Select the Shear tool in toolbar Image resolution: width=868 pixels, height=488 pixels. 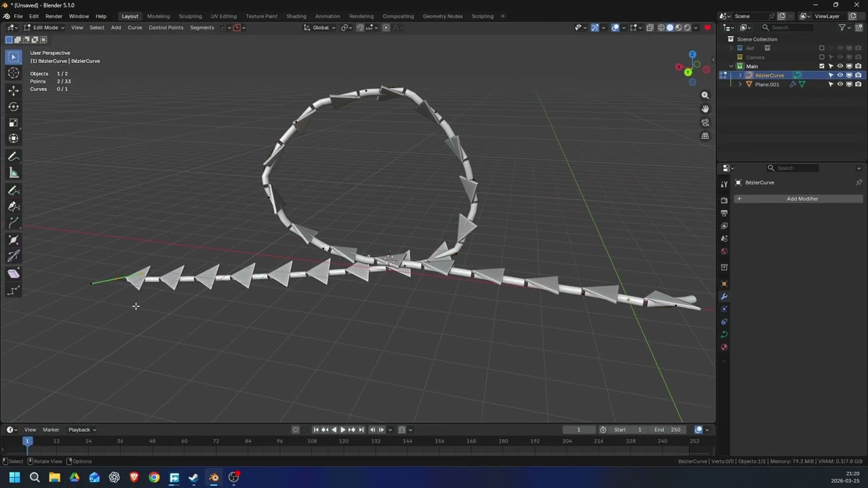(x=14, y=274)
